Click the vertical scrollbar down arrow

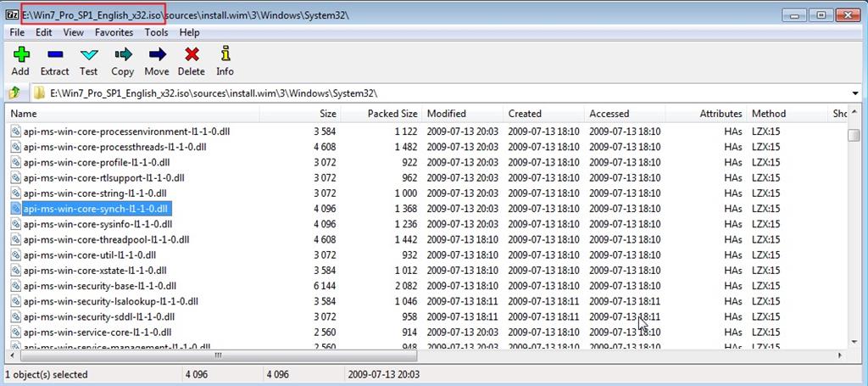point(854,344)
